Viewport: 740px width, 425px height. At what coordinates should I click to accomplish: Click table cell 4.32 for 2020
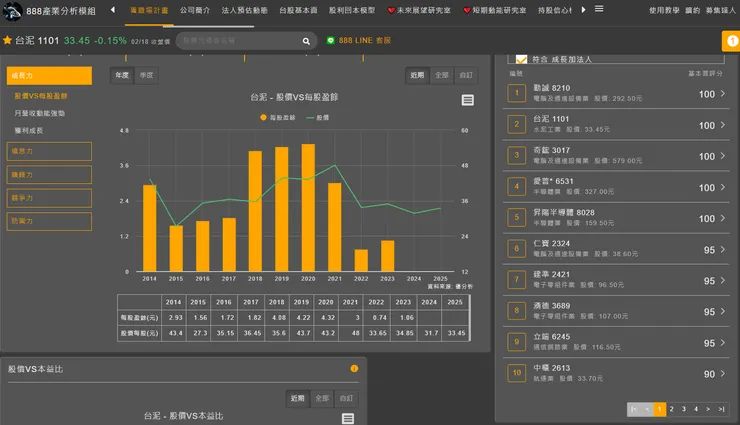point(326,317)
